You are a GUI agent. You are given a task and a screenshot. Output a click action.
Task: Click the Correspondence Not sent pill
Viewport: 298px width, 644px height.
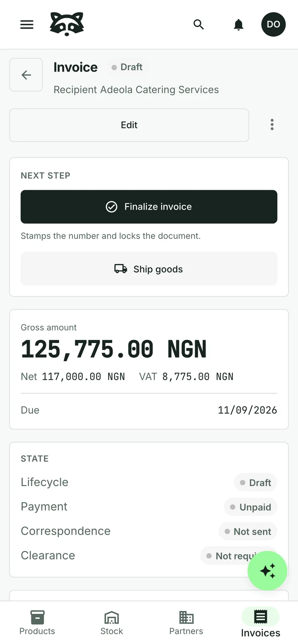(x=248, y=531)
